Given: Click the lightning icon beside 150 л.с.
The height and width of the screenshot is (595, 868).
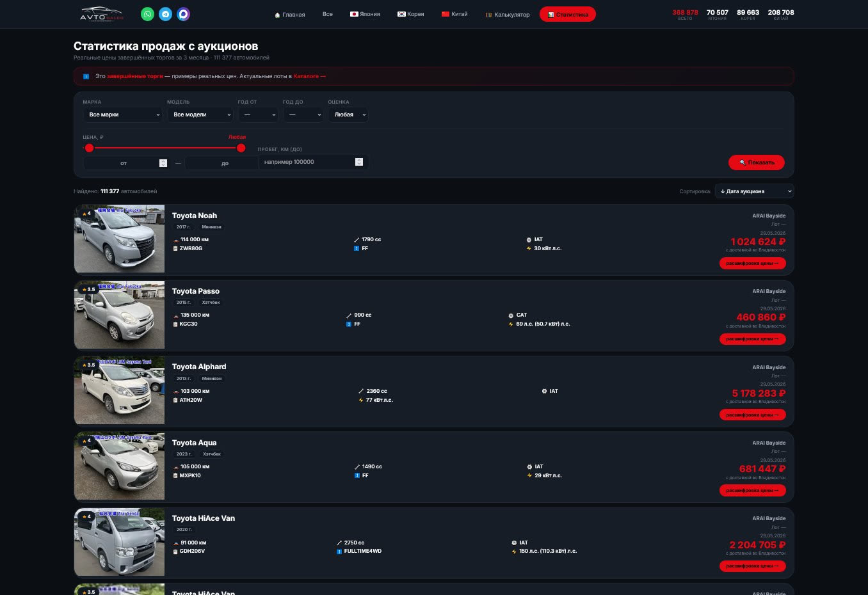Looking at the screenshot, I should pyautogui.click(x=514, y=551).
